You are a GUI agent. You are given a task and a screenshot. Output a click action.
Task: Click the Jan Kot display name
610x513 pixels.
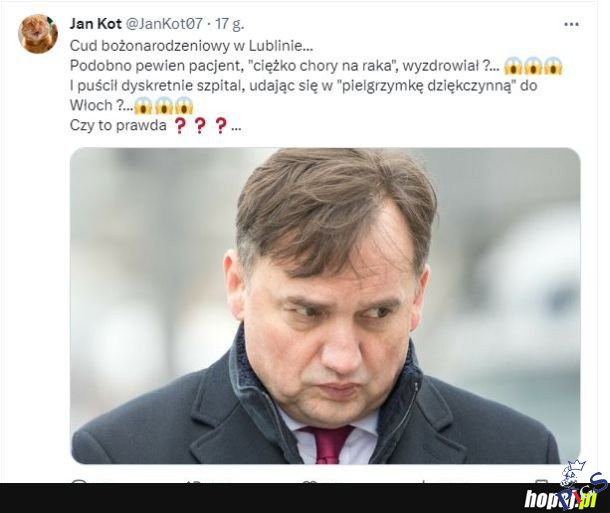pos(96,24)
